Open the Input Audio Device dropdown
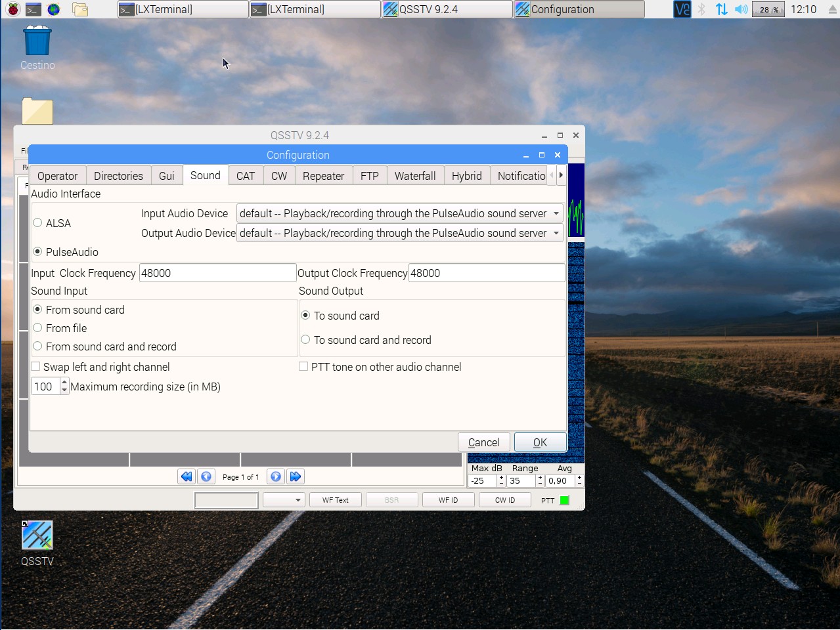The height and width of the screenshot is (630, 840). tap(556, 213)
